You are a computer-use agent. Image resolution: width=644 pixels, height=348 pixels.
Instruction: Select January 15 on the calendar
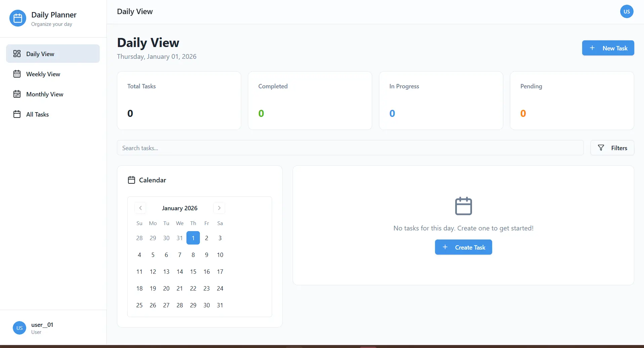point(193,271)
